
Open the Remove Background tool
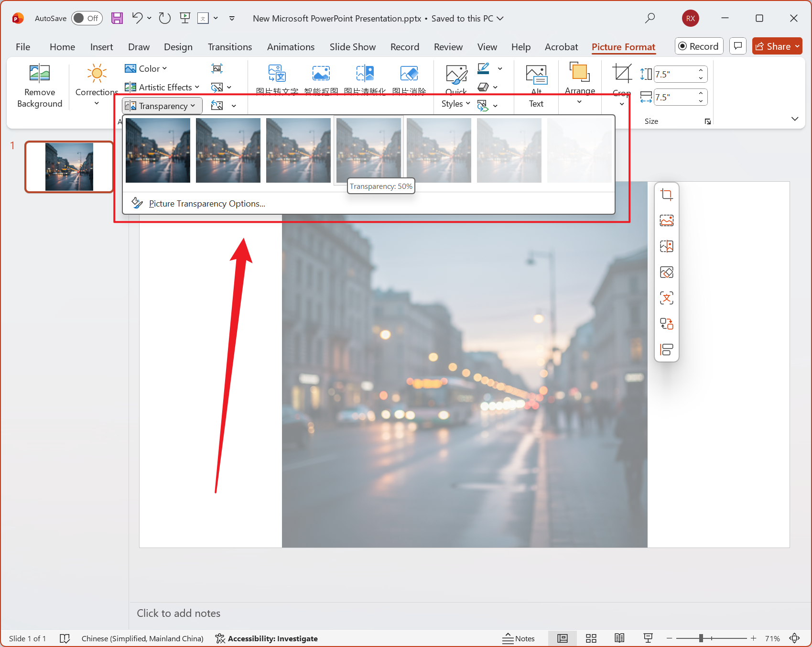tap(40, 86)
